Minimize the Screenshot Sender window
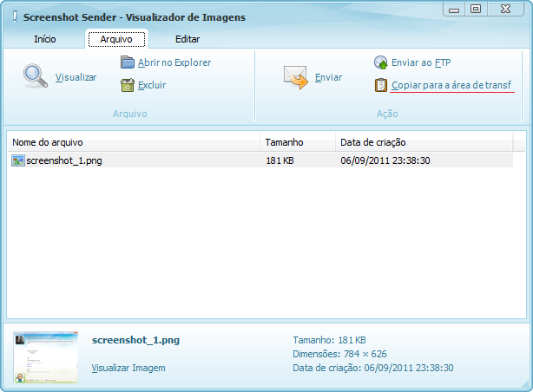 point(454,10)
